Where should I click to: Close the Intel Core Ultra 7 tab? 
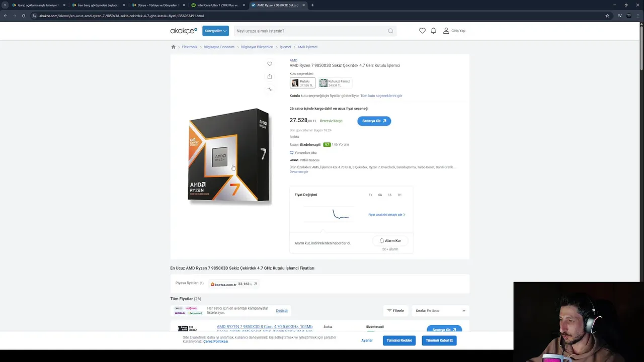pyautogui.click(x=244, y=5)
